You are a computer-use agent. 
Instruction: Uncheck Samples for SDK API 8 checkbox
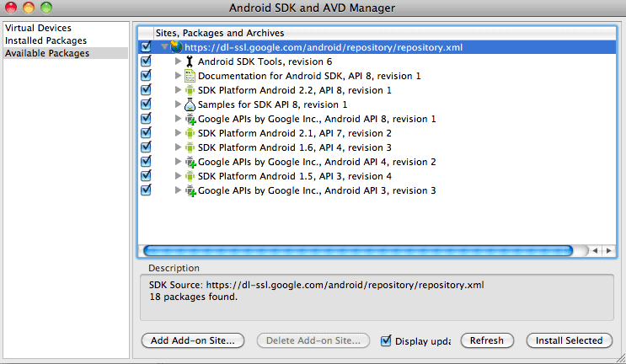[146, 104]
